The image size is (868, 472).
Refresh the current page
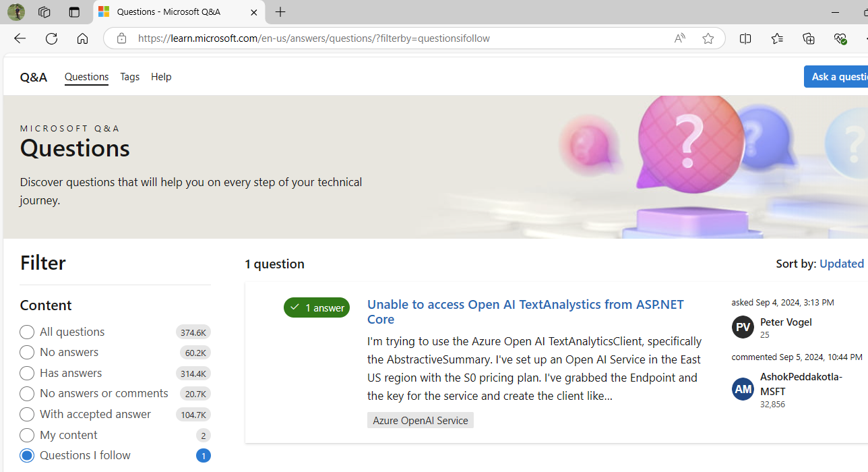51,38
